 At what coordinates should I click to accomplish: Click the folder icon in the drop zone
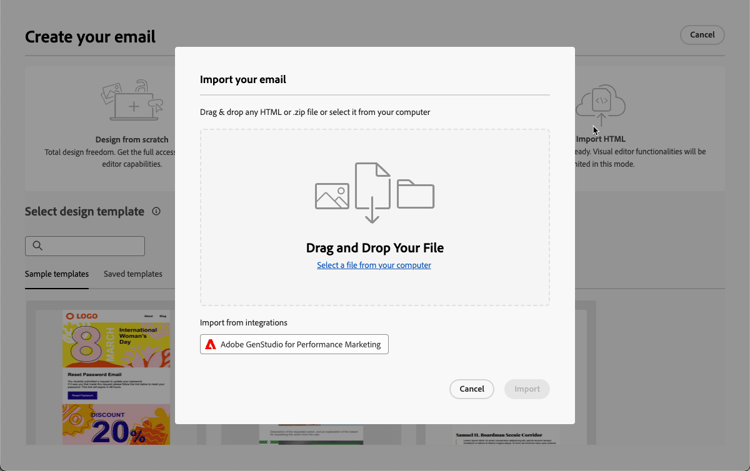(416, 194)
